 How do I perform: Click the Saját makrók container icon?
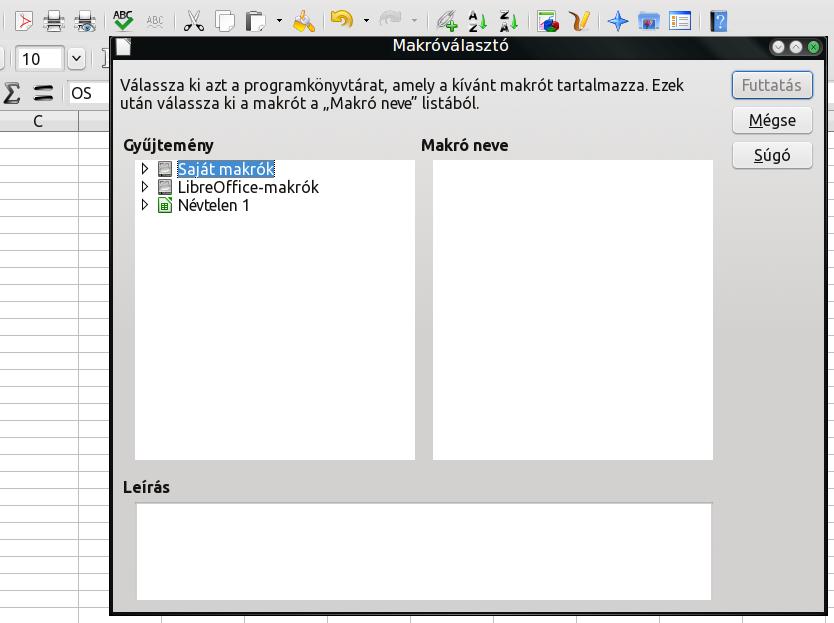click(x=165, y=169)
